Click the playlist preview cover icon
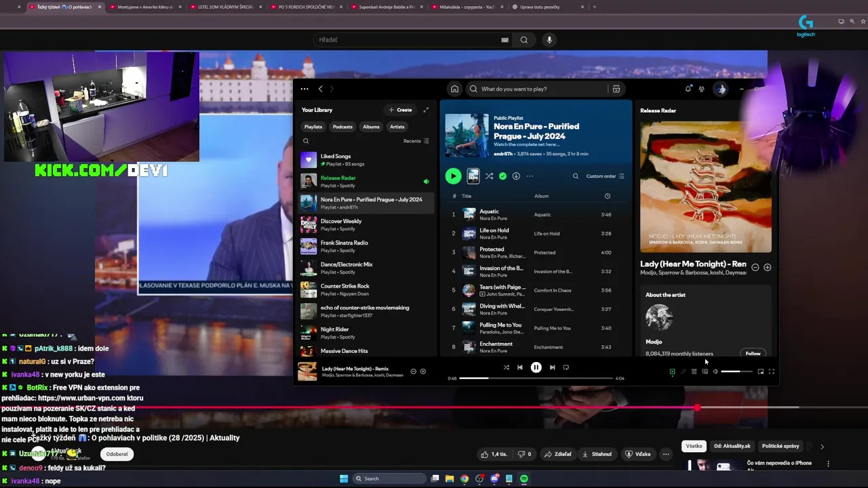 point(473,176)
